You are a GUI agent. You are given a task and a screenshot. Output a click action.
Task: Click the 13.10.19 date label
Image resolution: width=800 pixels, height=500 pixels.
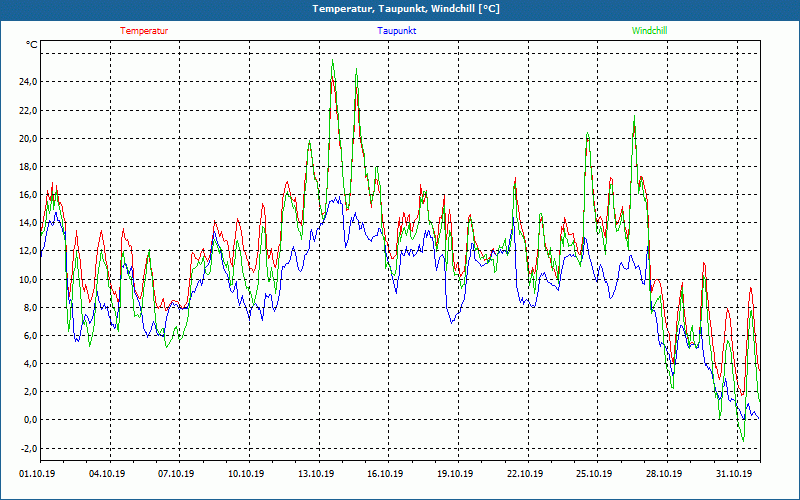[316, 473]
